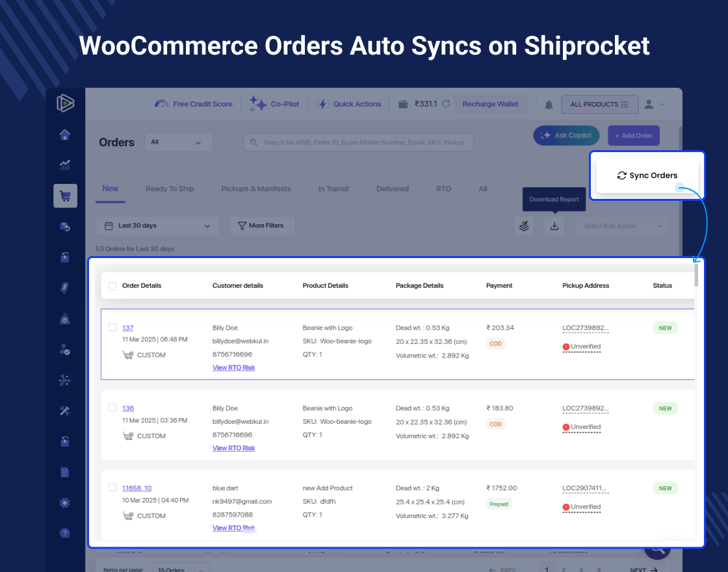Viewport: 728px width, 572px height.
Task: Open the analytics chart icon in sidebar
Action: click(64, 165)
